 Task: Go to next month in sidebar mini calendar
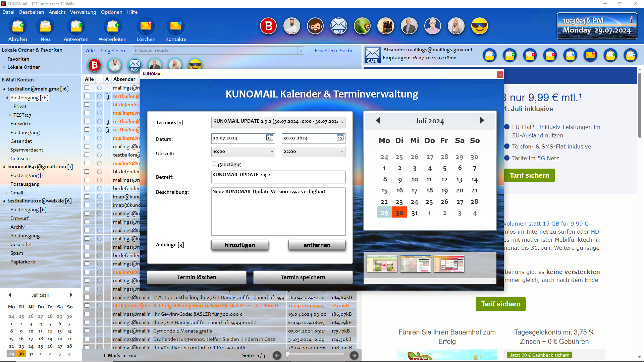(71, 295)
